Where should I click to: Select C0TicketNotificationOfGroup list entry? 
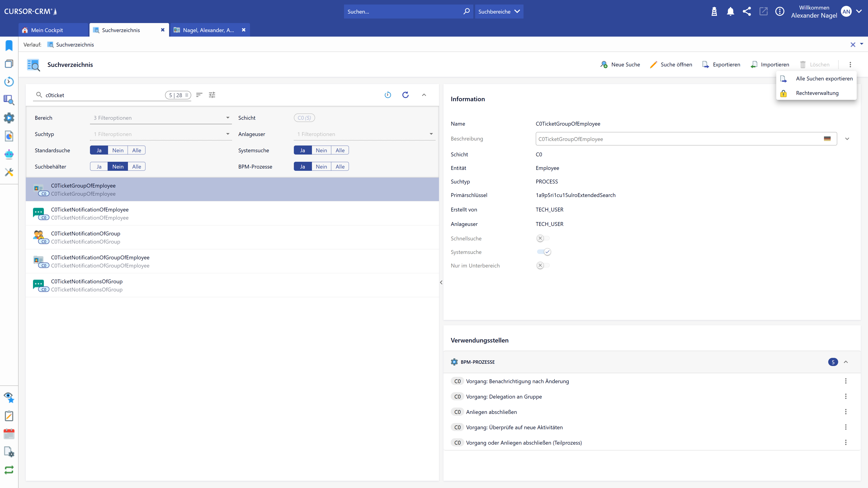pyautogui.click(x=232, y=237)
